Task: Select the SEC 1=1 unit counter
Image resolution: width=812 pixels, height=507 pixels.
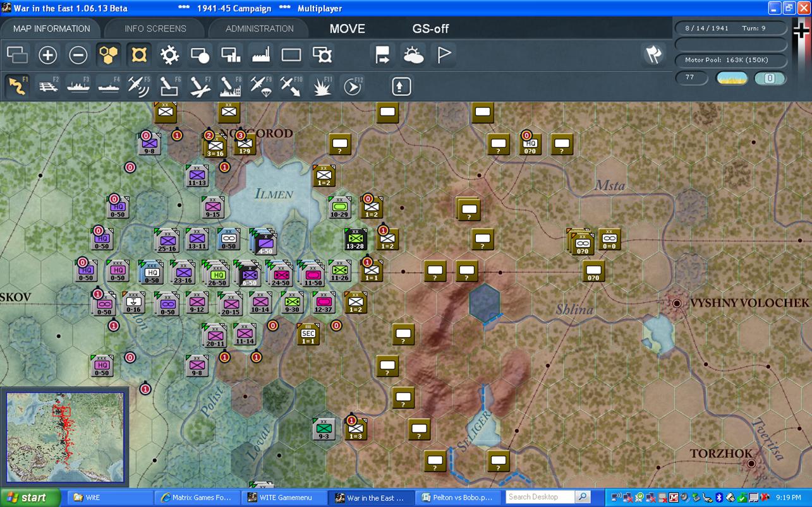Action: [308, 334]
